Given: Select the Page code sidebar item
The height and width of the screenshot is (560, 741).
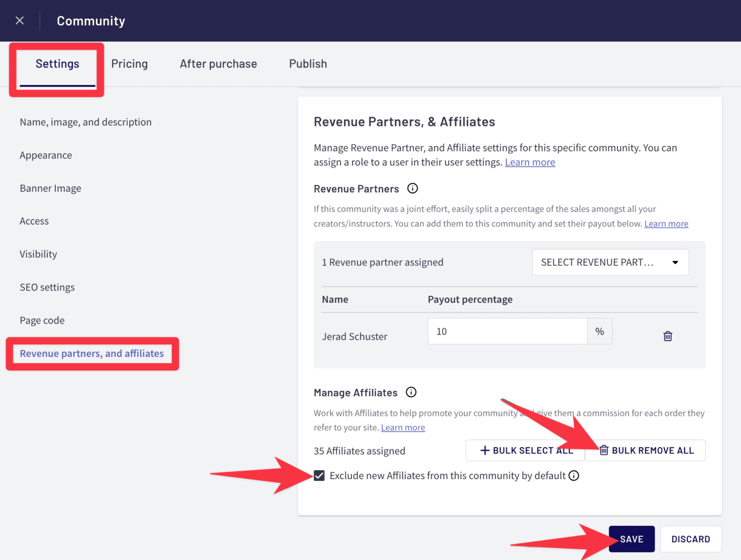Looking at the screenshot, I should point(42,320).
